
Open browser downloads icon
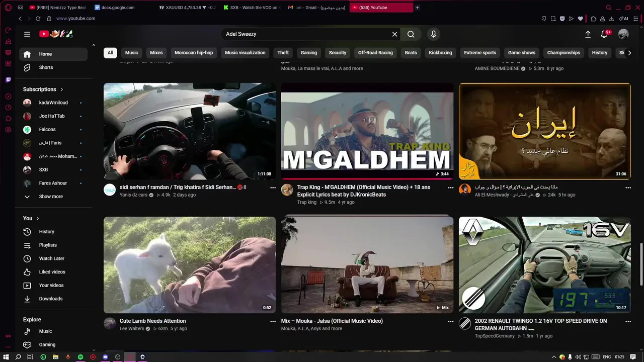coord(611,19)
